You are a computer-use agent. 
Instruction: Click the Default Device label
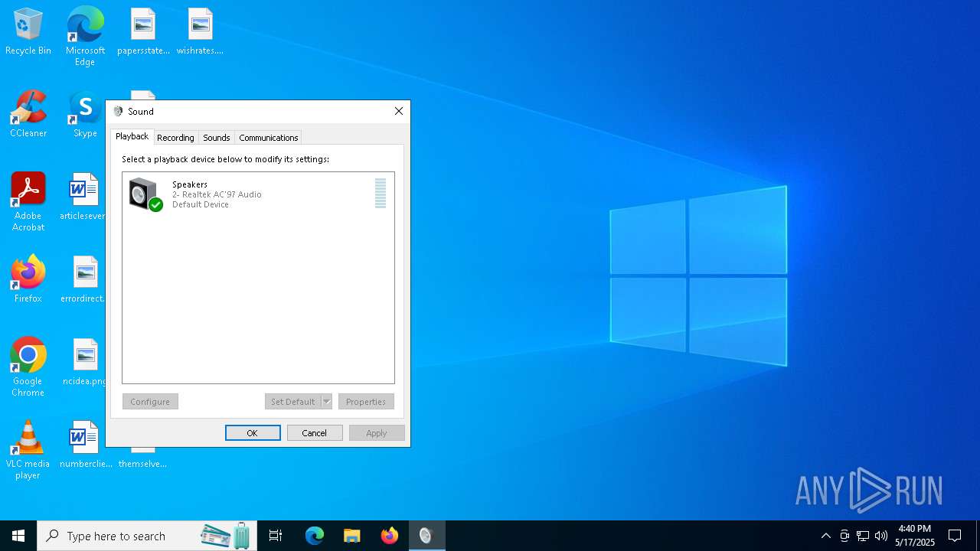click(x=201, y=204)
